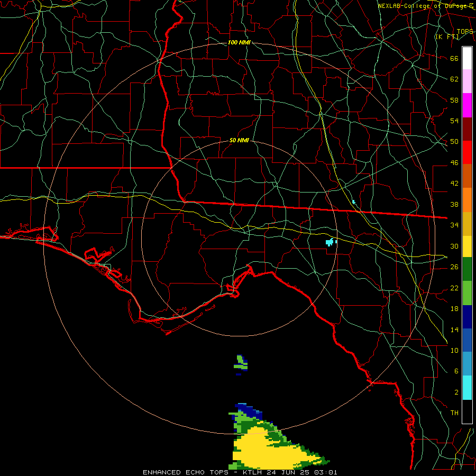Select the '100 NMI' range ring label
Image resolution: width=476 pixels, height=476 pixels.
(239, 42)
